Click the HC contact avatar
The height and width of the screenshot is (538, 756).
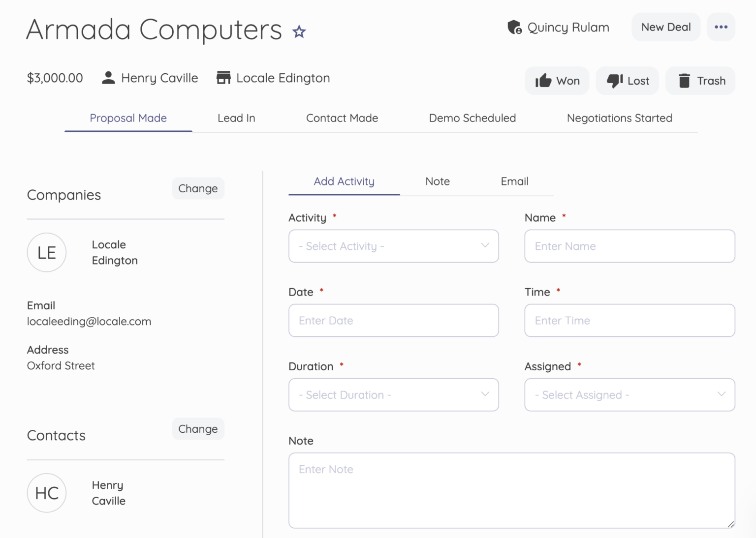47,493
